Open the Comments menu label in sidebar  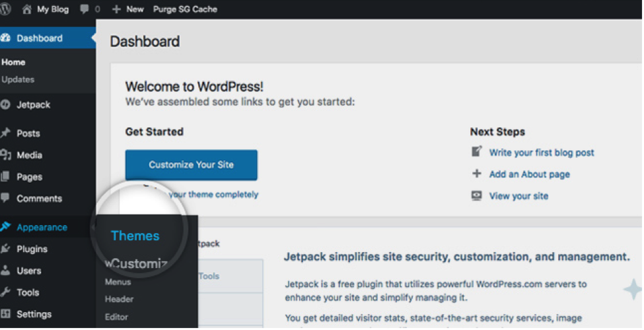click(40, 199)
